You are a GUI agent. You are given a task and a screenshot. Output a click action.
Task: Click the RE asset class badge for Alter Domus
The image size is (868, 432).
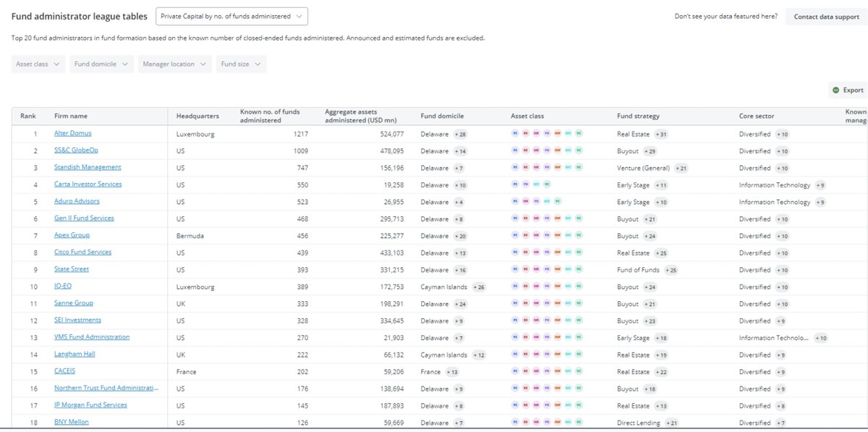(526, 134)
